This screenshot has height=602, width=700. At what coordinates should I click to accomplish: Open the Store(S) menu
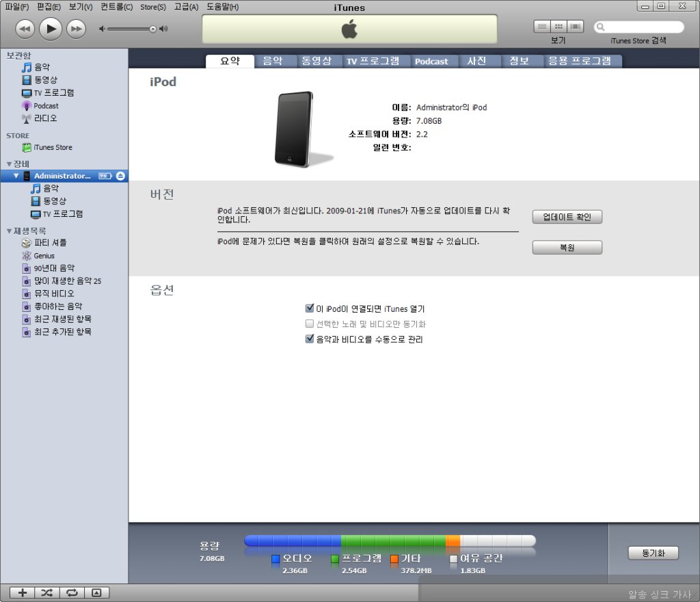tap(153, 7)
